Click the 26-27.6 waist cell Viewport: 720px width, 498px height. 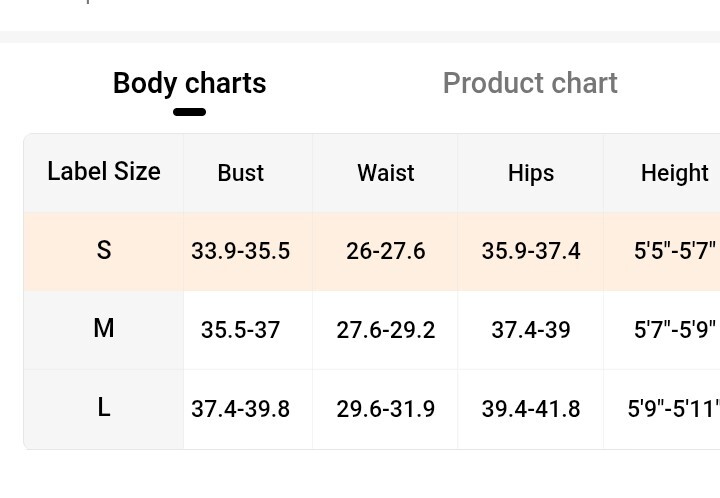tap(386, 251)
